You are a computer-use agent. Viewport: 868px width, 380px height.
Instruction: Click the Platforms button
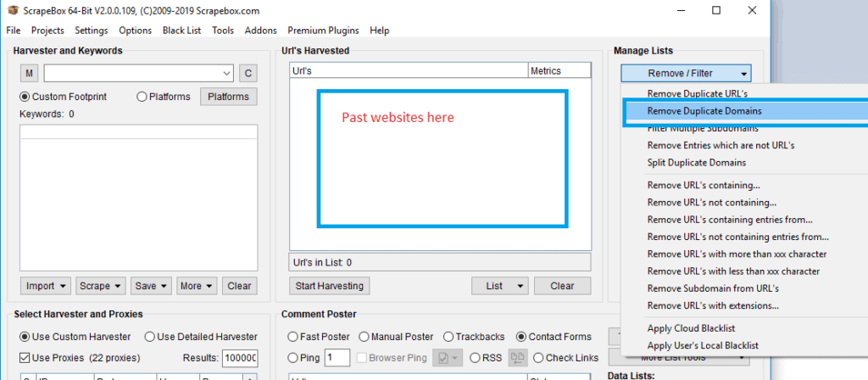(228, 97)
